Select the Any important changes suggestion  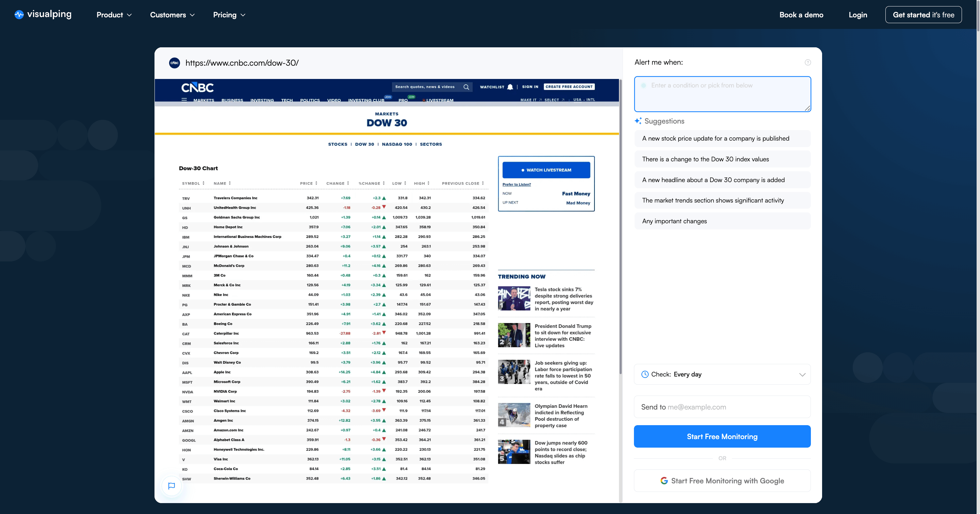[x=722, y=221]
